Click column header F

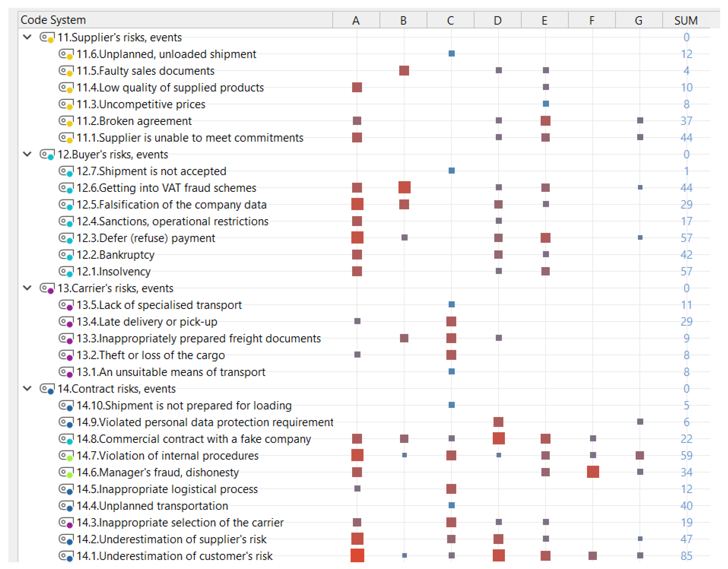click(x=592, y=21)
